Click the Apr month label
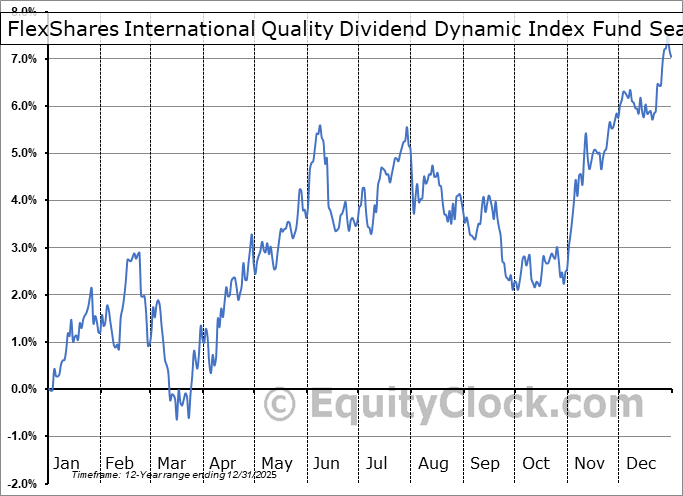 pos(223,463)
